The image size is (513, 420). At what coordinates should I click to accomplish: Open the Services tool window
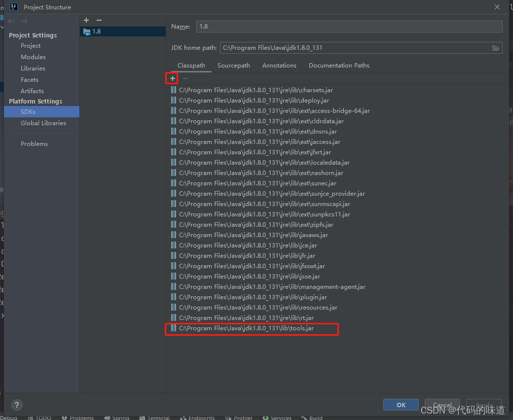[x=277, y=417]
